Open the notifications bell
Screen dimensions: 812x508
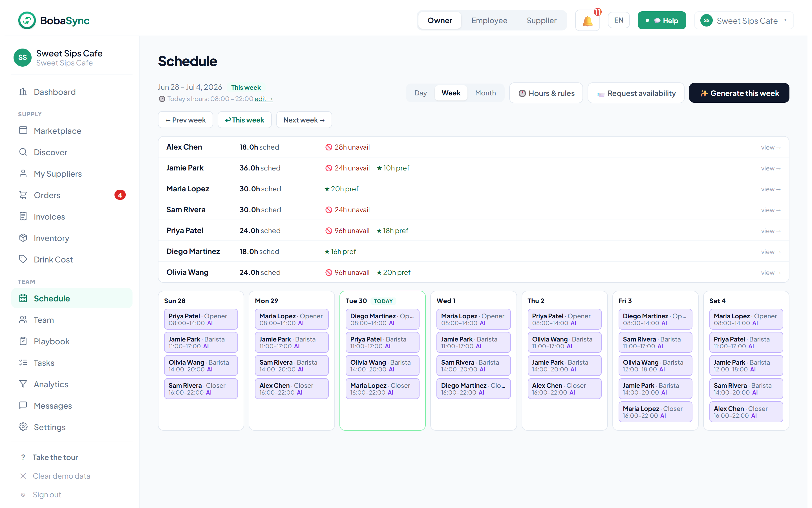587,21
